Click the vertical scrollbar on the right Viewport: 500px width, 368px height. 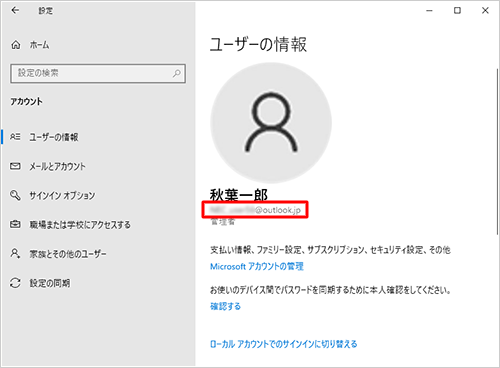coord(498,152)
